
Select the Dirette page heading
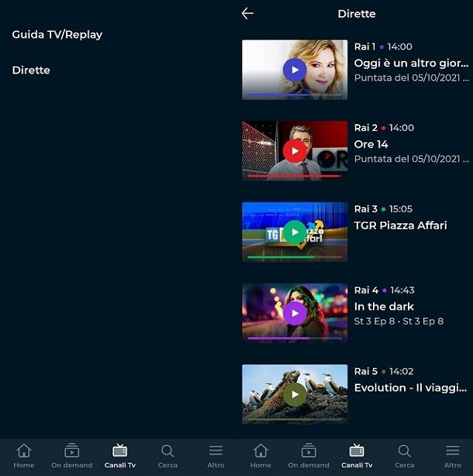pos(357,14)
